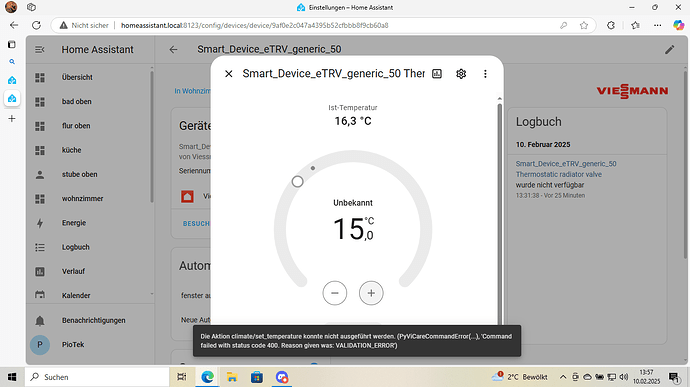Reload the browser page
Viewport: 690px width, 387px height.
click(37, 25)
